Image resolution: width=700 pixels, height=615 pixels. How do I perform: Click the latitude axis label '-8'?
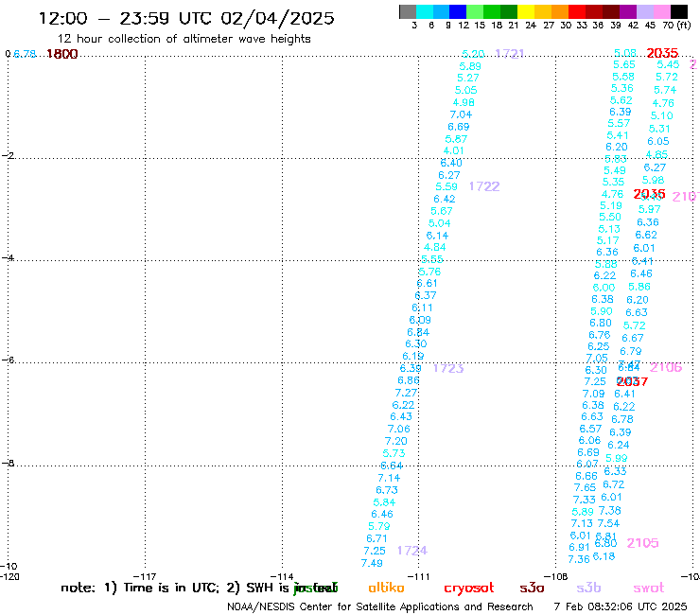[x=8, y=463]
